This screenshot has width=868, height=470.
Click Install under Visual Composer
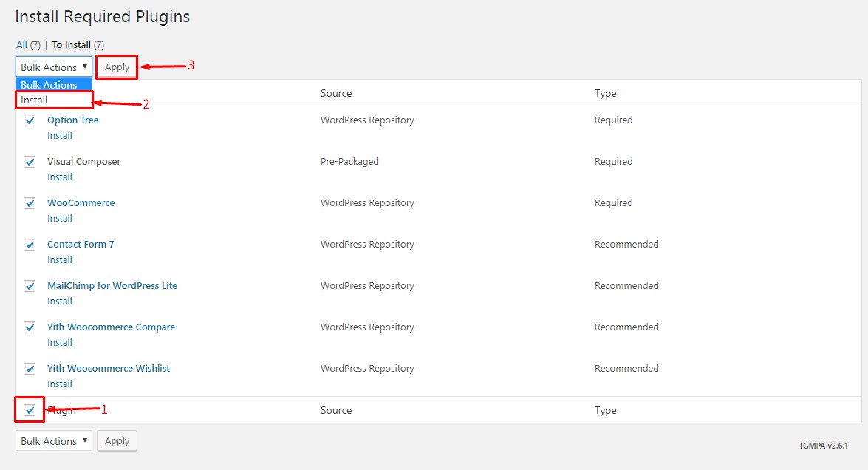point(60,177)
